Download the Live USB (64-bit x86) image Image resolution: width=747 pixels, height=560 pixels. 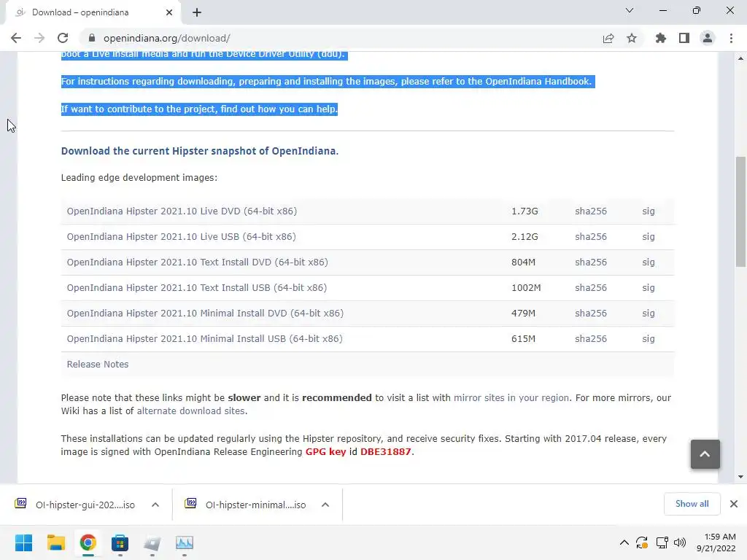pyautogui.click(x=182, y=237)
